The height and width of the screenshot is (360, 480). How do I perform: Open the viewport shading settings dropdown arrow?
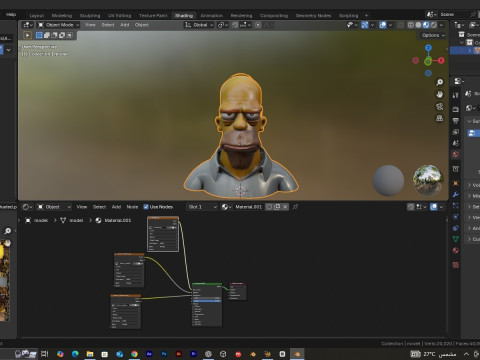point(441,25)
